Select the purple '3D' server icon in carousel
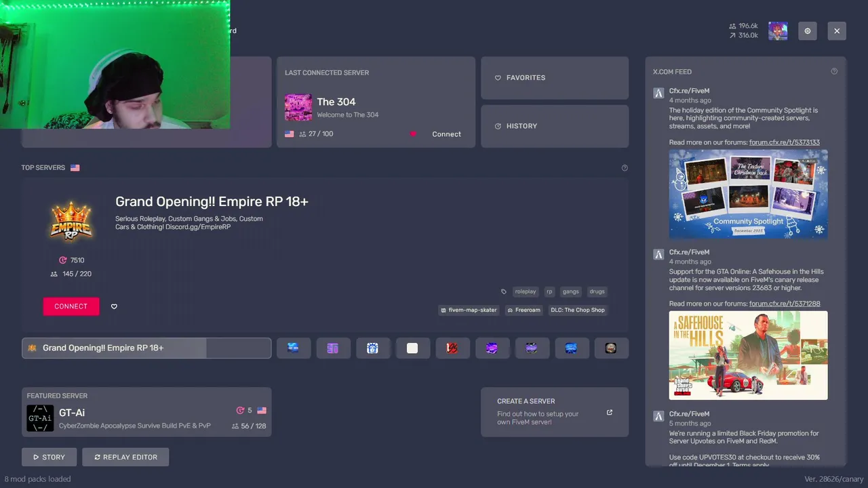Viewport: 868px width, 488px height. pyautogui.click(x=332, y=348)
